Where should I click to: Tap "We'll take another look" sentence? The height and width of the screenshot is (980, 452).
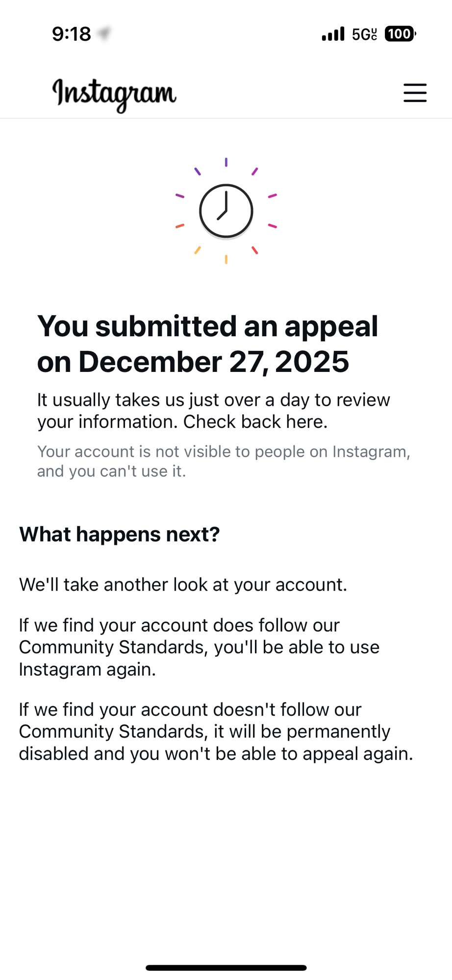coord(183,585)
